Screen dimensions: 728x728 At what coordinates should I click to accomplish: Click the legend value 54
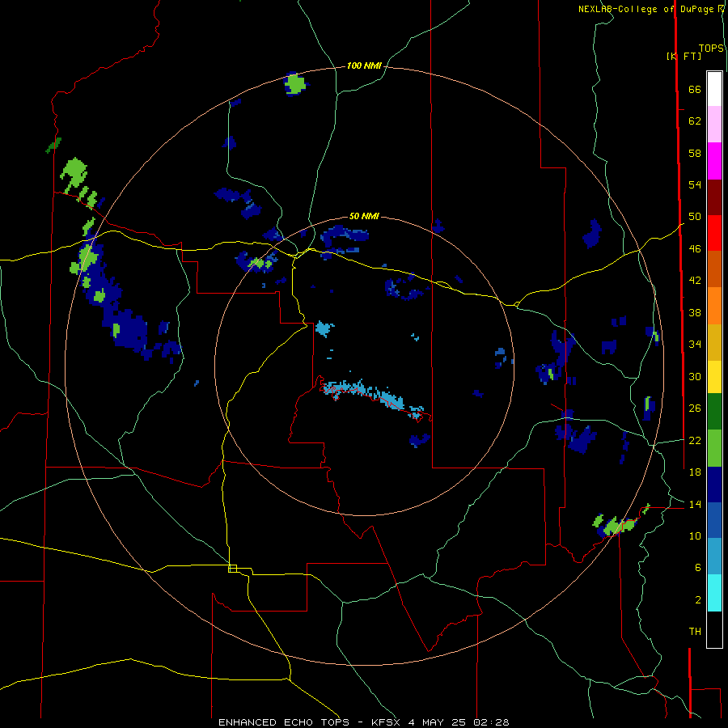[695, 184]
